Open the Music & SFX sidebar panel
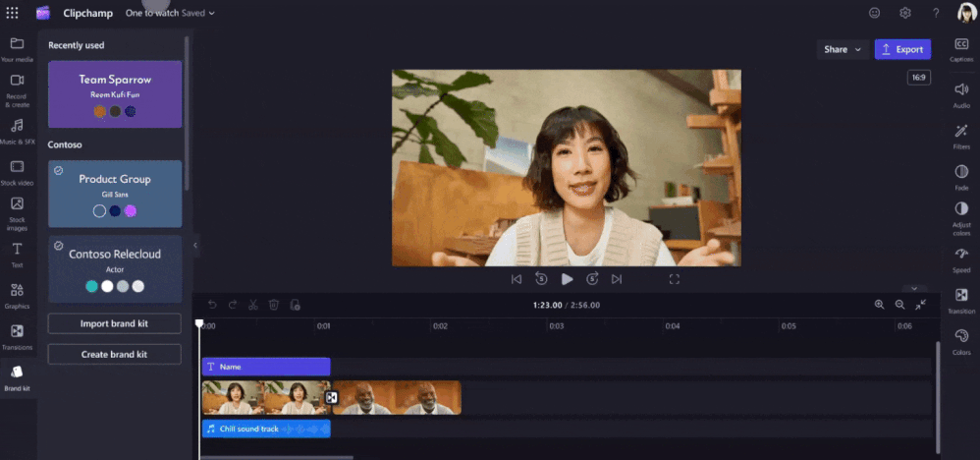The height and width of the screenshot is (460, 980). pyautogui.click(x=17, y=132)
